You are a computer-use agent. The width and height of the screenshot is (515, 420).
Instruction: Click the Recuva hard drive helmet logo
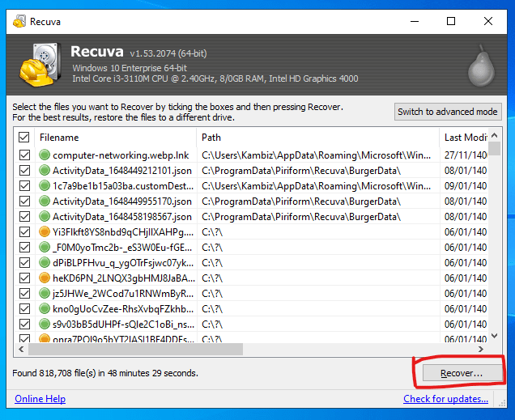coord(40,65)
